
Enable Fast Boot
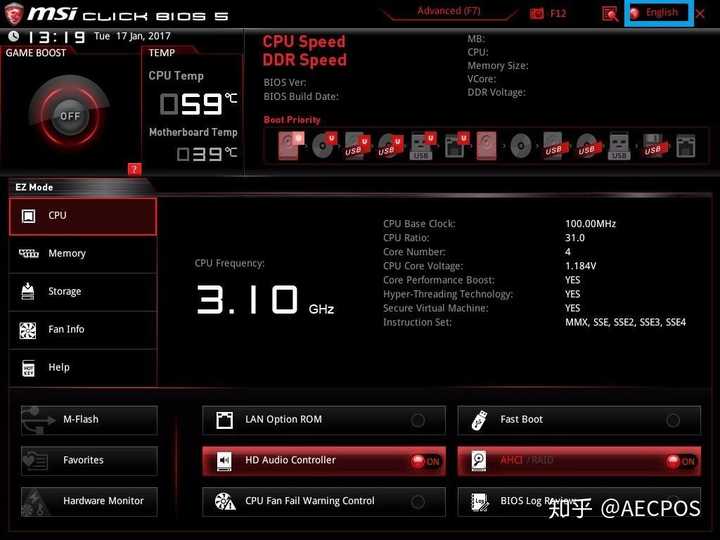point(579,420)
